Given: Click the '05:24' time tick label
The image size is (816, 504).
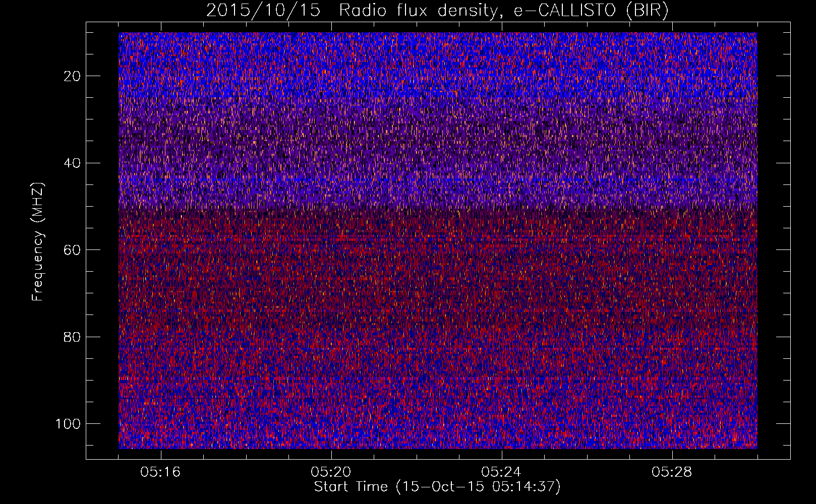Looking at the screenshot, I should point(501,472).
